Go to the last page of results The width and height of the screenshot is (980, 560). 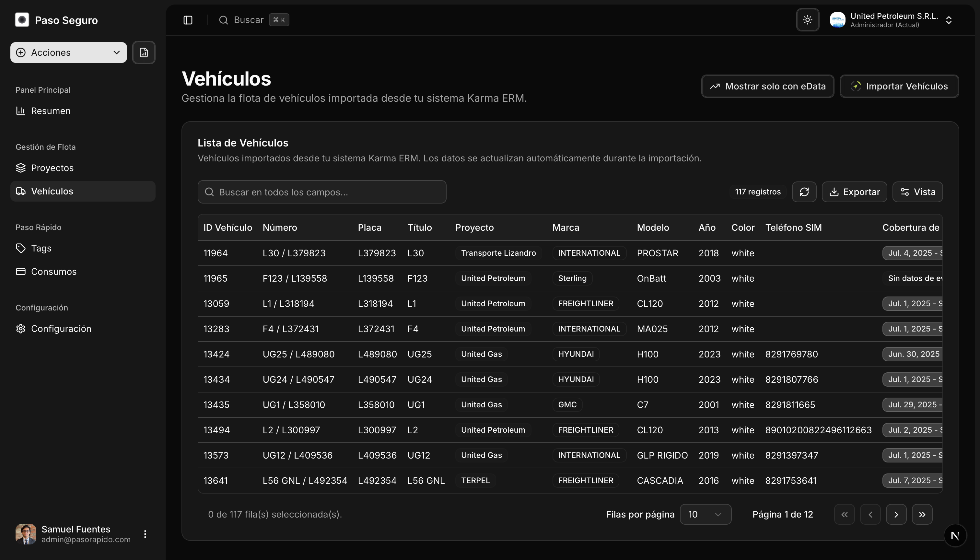click(x=922, y=514)
